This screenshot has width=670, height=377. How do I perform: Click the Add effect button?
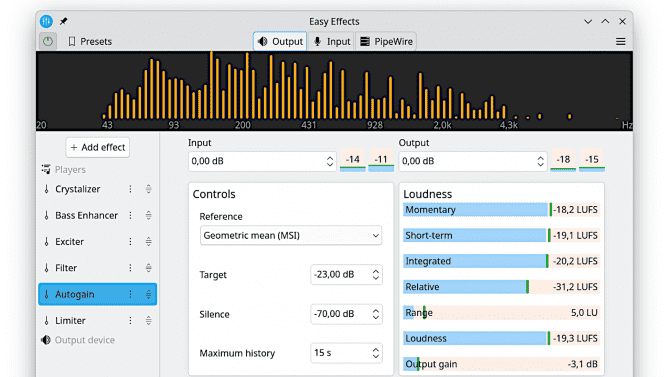tap(98, 147)
